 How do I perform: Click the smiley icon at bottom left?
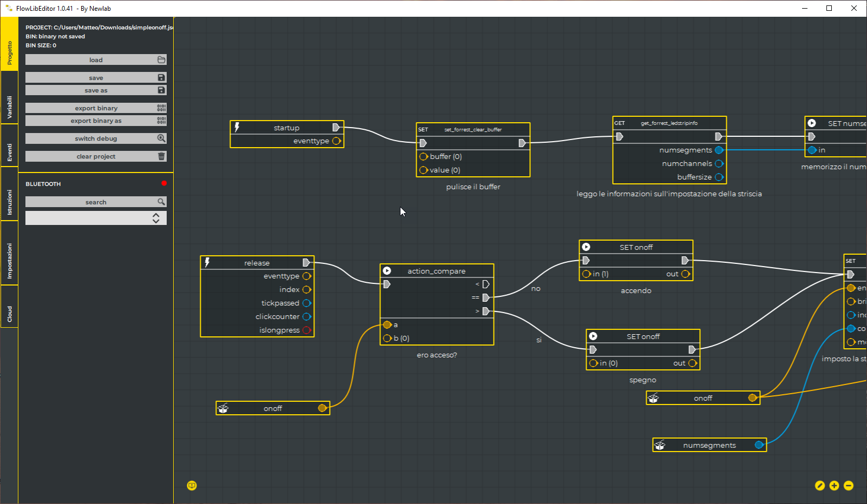(x=192, y=486)
